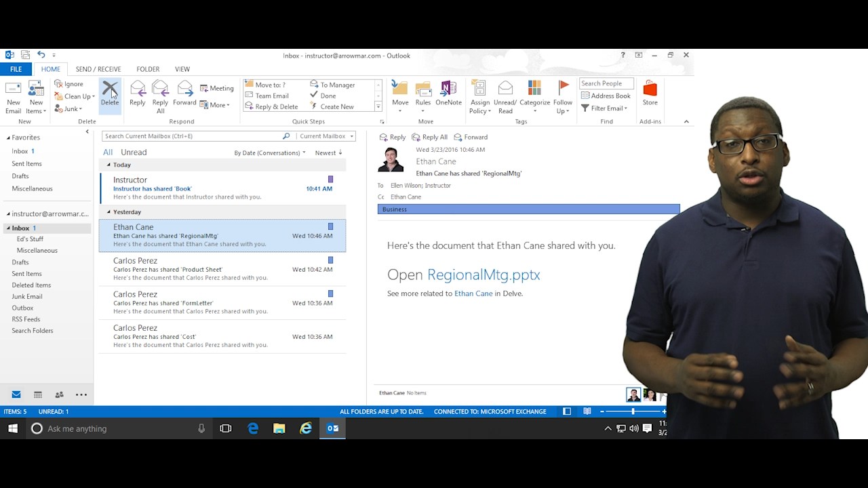The image size is (868, 488).
Task: Open the Address Book
Action: coord(606,96)
